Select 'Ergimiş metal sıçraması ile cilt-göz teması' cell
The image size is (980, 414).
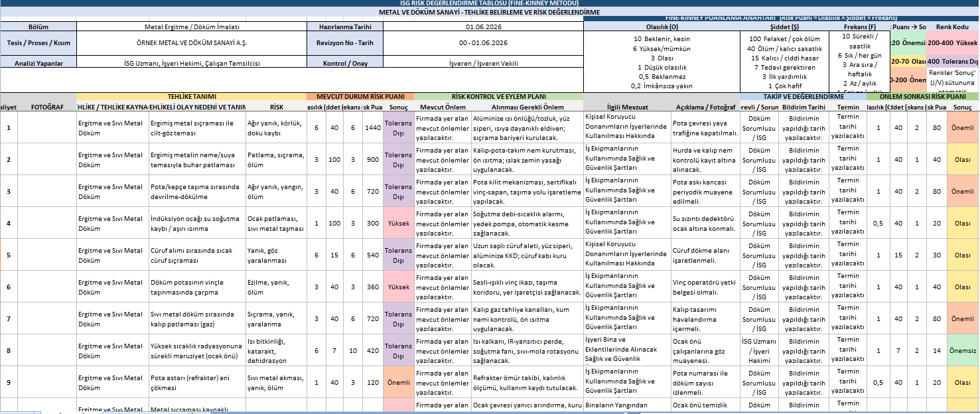coord(197,127)
